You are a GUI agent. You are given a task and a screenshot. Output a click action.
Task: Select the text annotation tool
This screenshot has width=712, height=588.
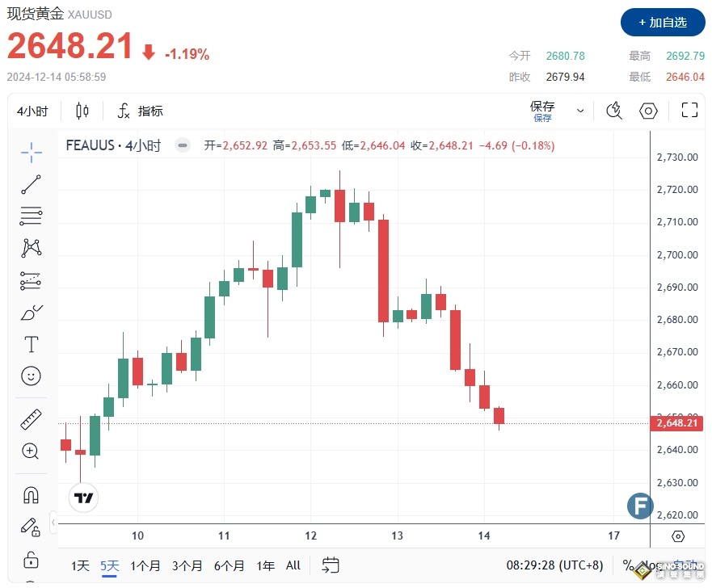[x=32, y=344]
